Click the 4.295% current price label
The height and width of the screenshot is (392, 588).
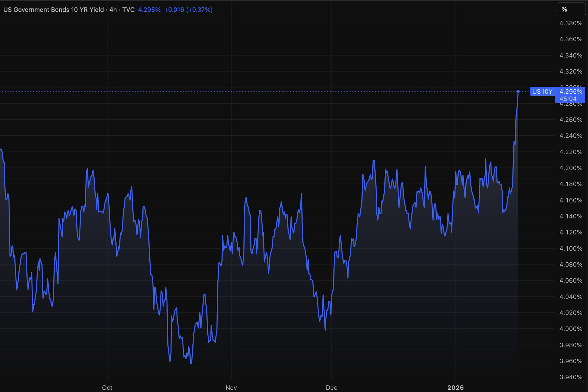571,91
